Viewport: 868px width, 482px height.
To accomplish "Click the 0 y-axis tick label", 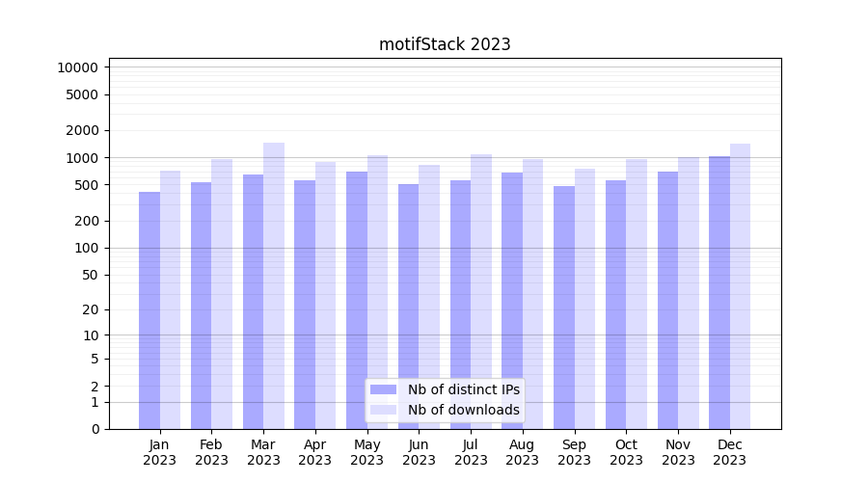I will click(x=95, y=429).
